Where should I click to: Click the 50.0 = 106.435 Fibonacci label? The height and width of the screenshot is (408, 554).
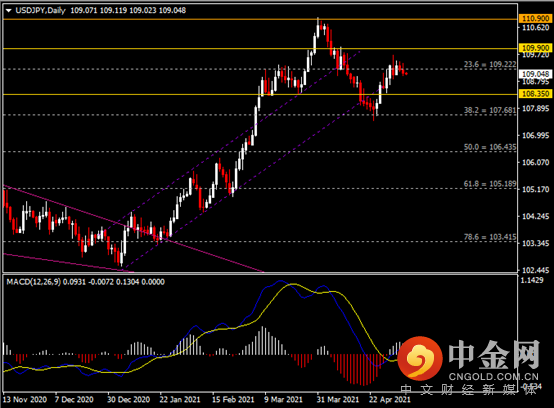click(490, 147)
